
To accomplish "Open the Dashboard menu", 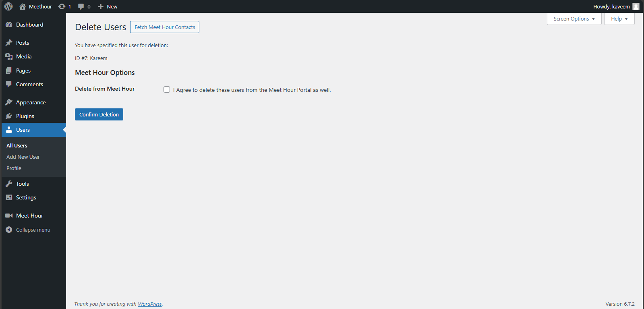I will pos(30,25).
